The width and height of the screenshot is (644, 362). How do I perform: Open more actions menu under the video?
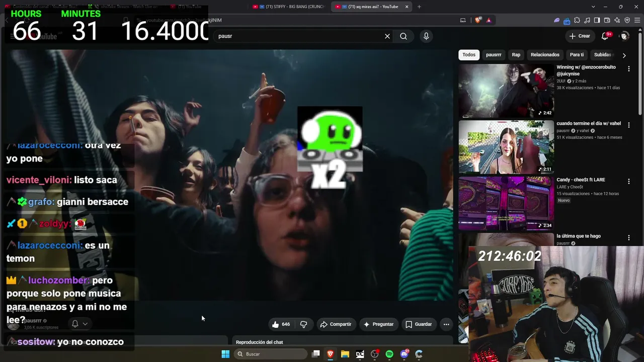click(x=446, y=324)
